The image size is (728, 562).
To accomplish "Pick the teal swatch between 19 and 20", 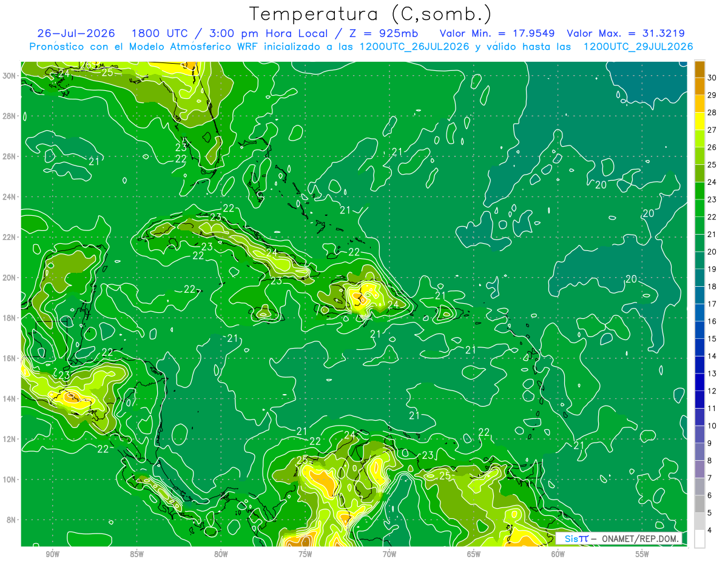I will click(x=699, y=260).
